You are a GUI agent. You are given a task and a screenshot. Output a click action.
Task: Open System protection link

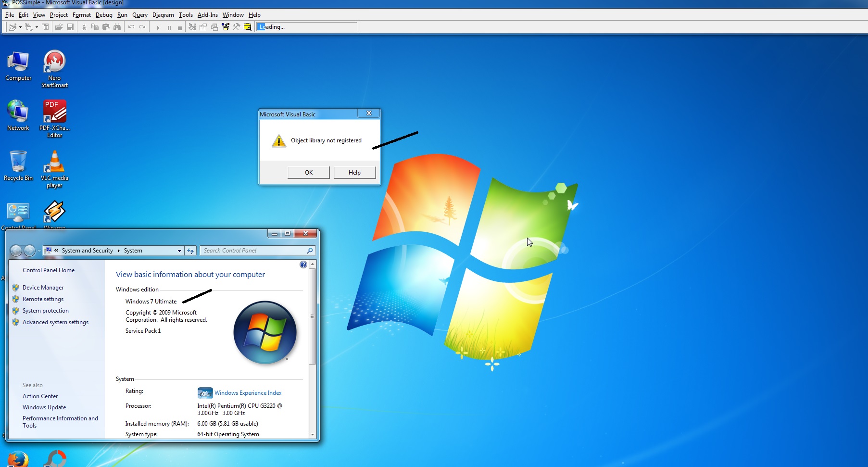click(46, 311)
